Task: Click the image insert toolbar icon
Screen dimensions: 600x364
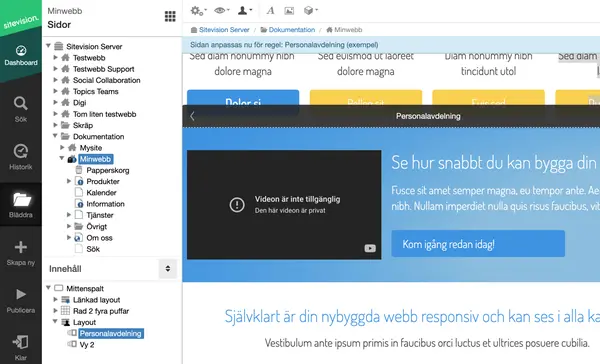Action: (x=289, y=11)
